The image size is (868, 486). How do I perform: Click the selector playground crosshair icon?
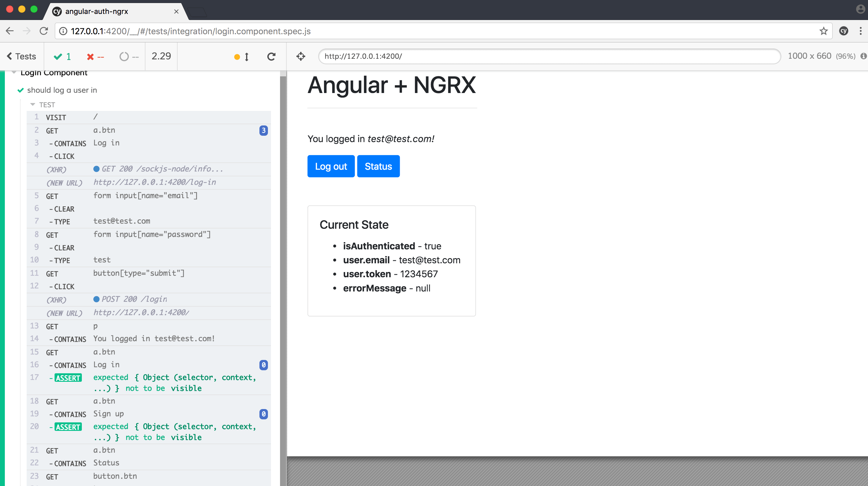[301, 56]
